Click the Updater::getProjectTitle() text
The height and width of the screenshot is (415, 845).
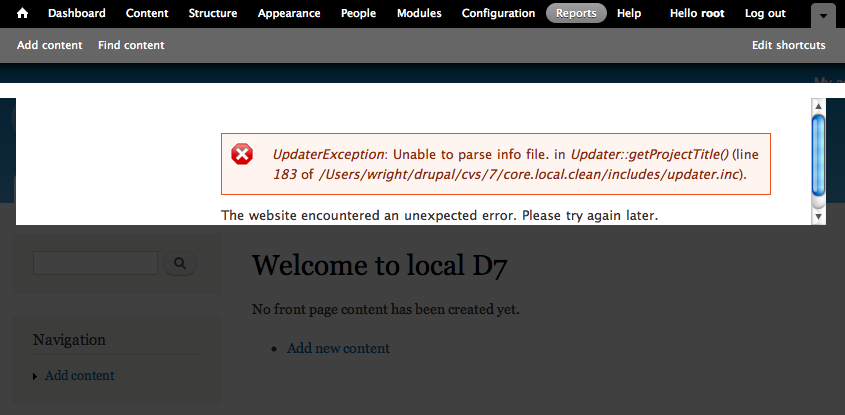tap(649, 155)
